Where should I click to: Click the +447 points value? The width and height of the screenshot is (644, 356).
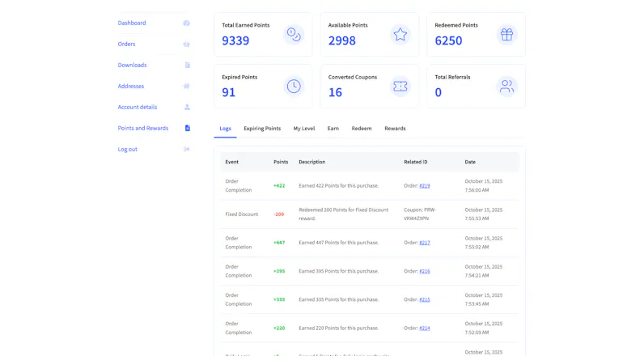(279, 243)
